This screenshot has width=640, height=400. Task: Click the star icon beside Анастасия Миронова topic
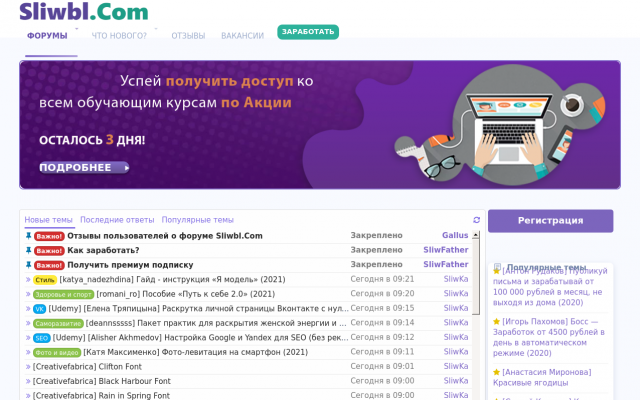coord(496,372)
